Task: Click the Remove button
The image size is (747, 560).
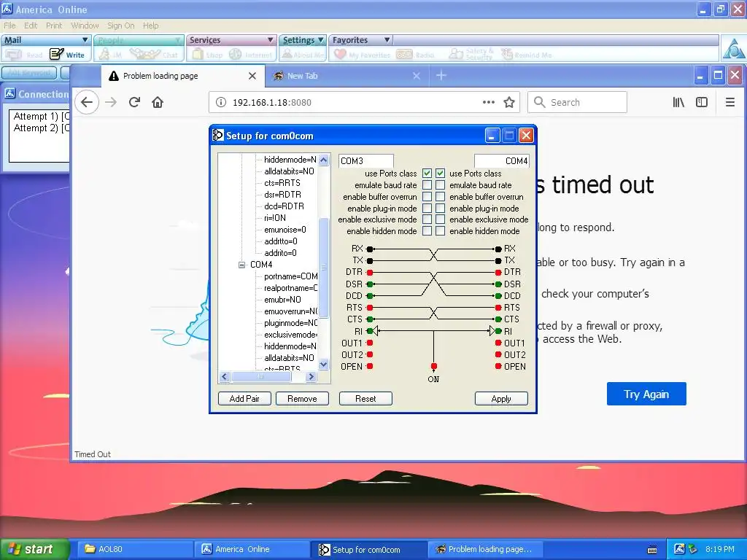Action: [302, 399]
